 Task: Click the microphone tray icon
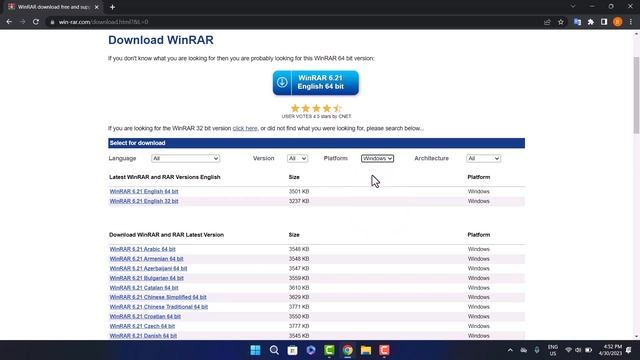pyautogui.click(x=537, y=350)
